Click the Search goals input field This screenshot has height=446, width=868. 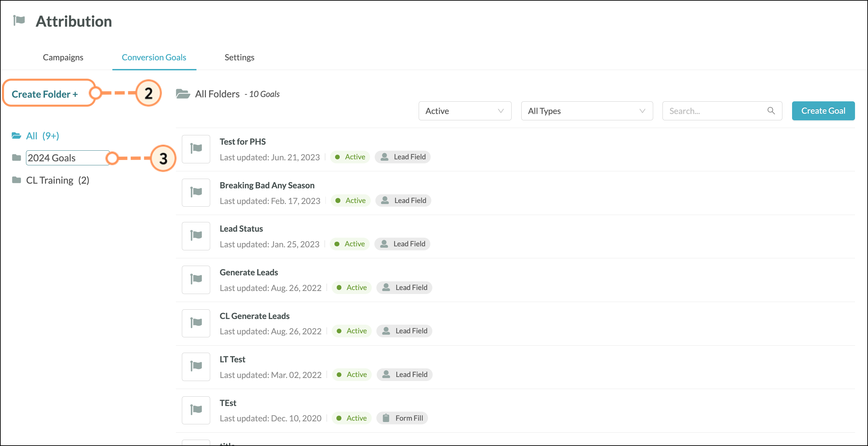(x=722, y=111)
